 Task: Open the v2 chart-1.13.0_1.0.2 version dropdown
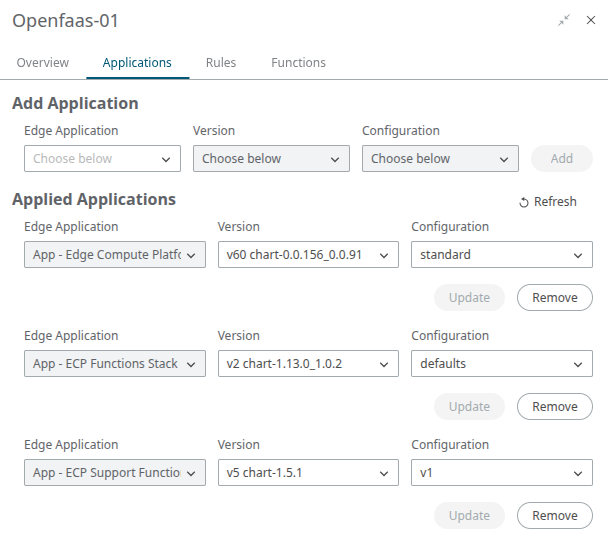click(x=308, y=364)
